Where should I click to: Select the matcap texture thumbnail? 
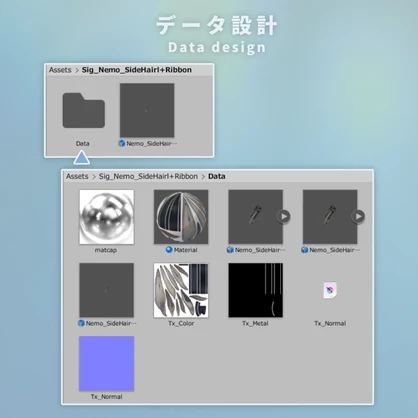click(107, 217)
